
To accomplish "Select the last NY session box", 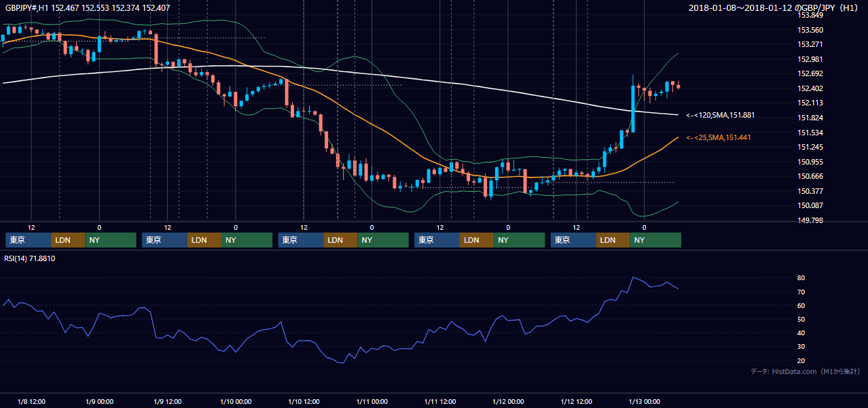I will (x=655, y=240).
